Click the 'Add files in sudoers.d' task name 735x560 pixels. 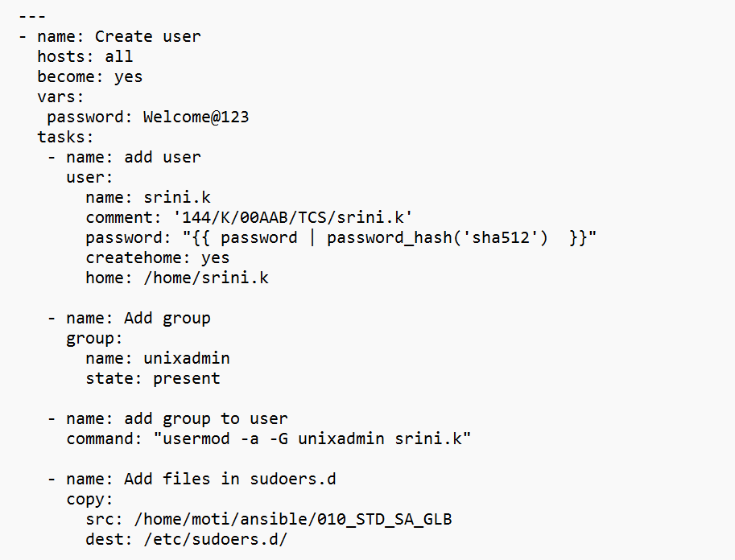[x=229, y=479]
